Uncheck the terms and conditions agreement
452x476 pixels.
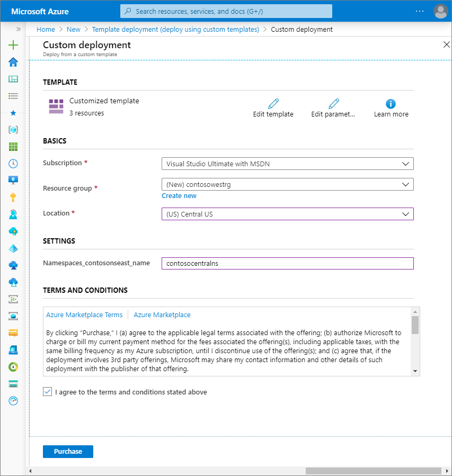click(x=47, y=392)
